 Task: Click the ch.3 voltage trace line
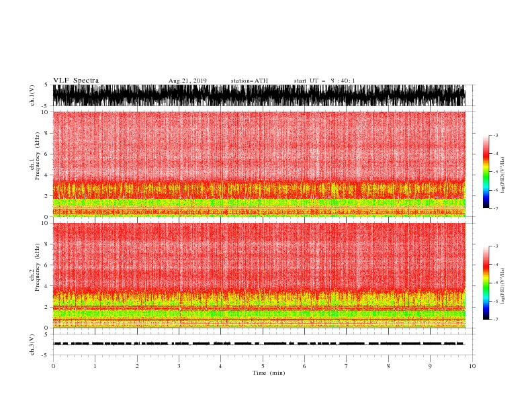click(x=259, y=344)
